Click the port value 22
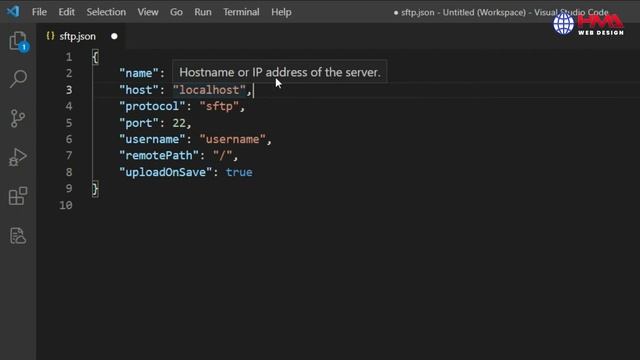Viewport: 640px width, 360px height. (x=179, y=123)
